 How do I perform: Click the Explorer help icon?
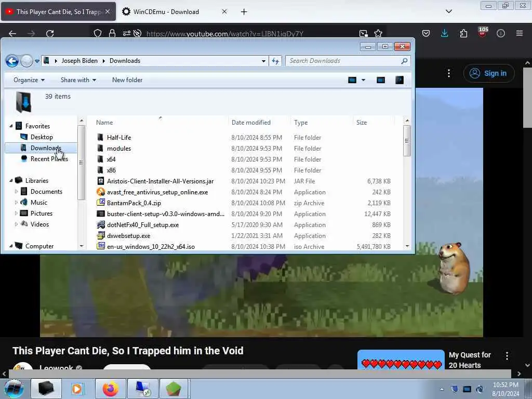coord(400,80)
